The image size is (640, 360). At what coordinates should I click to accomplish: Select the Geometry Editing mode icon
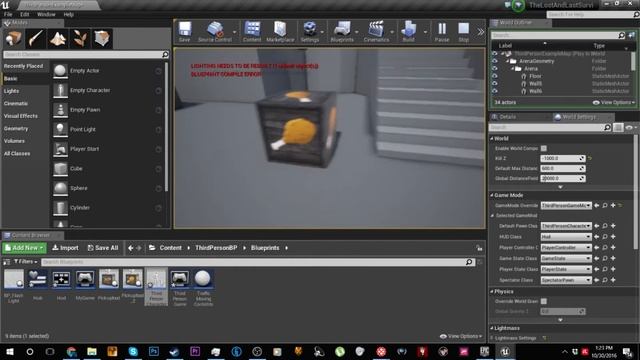tap(102, 38)
